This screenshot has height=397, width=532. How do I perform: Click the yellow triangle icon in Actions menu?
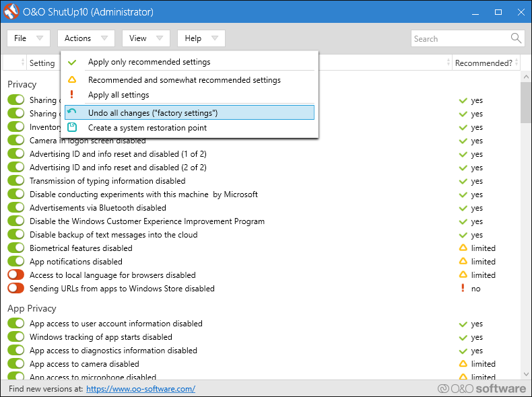[72, 79]
